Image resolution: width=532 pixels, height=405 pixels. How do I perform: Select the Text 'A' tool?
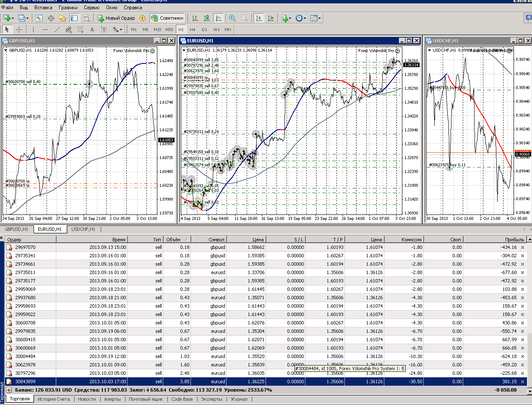[92, 29]
